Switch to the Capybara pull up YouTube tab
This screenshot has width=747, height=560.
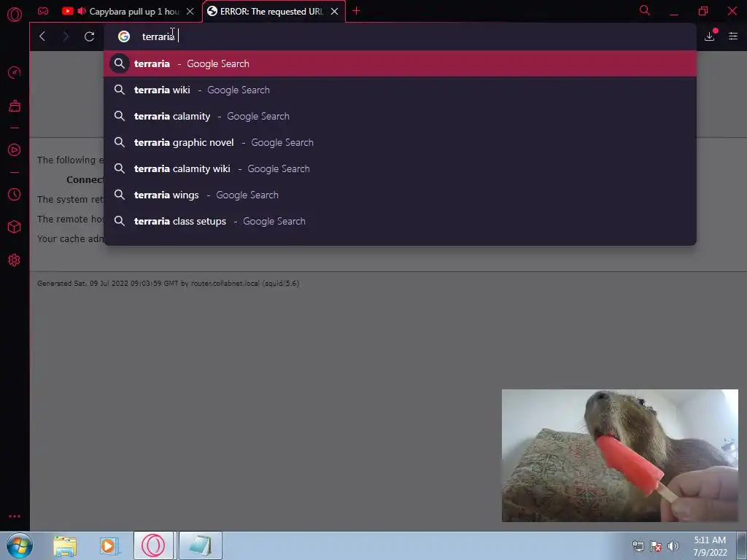click(128, 12)
